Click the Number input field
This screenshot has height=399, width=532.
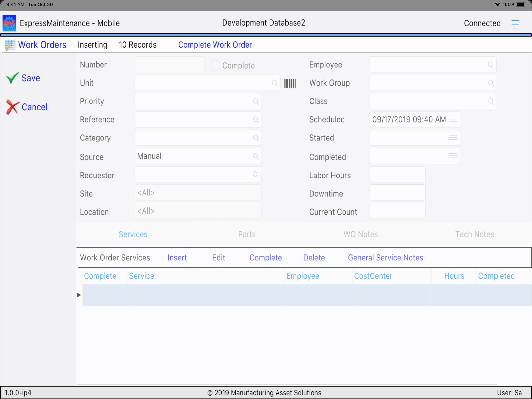click(x=169, y=64)
